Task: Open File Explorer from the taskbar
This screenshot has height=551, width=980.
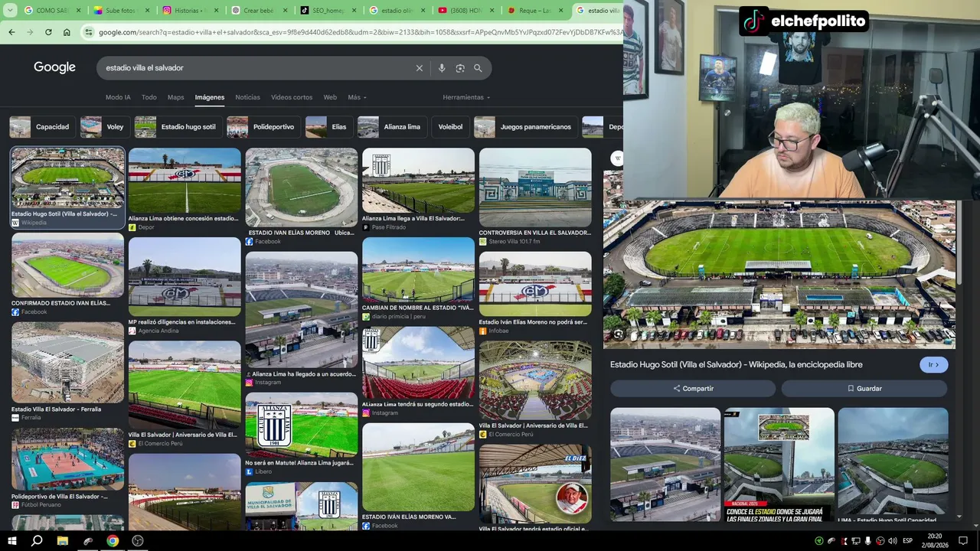Action: 63,541
